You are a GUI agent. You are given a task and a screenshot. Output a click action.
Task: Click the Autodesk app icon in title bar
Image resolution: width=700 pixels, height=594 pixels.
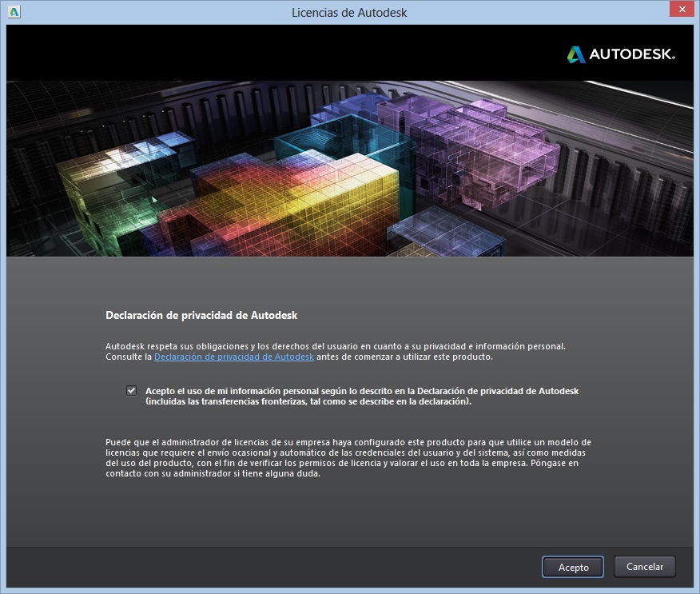(14, 12)
